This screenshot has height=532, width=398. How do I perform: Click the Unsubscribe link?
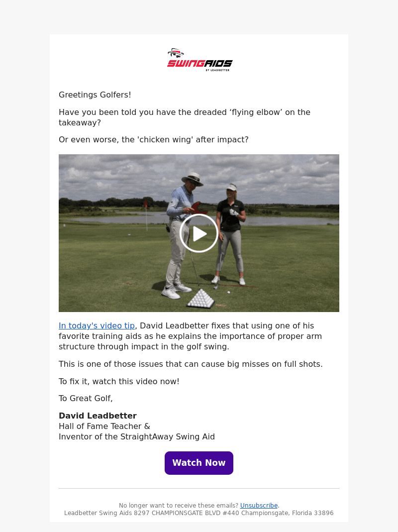259,505
